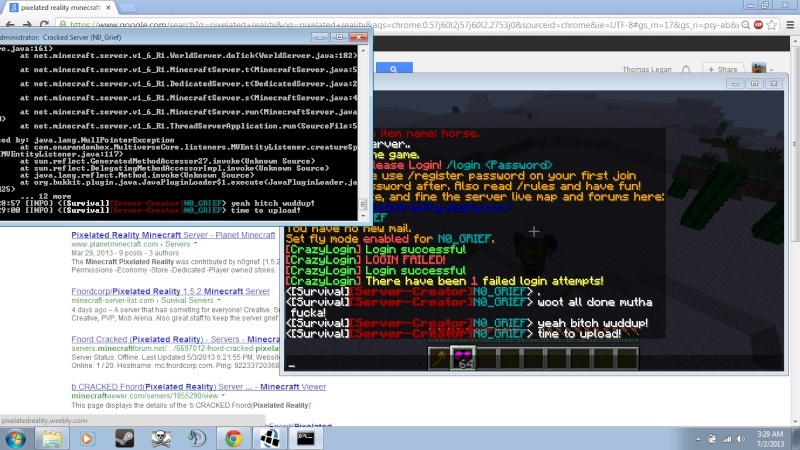Switch to the command prompt taskbar icon

306,439
